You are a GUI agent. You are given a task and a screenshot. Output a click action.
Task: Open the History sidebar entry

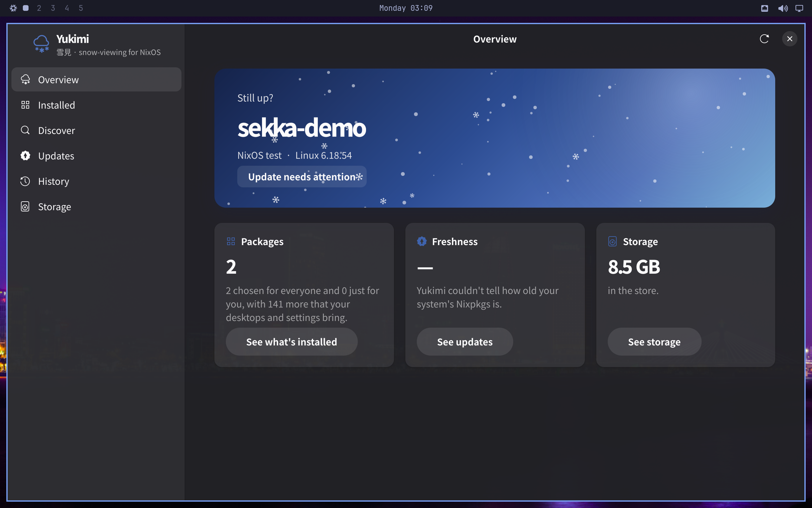(x=96, y=181)
